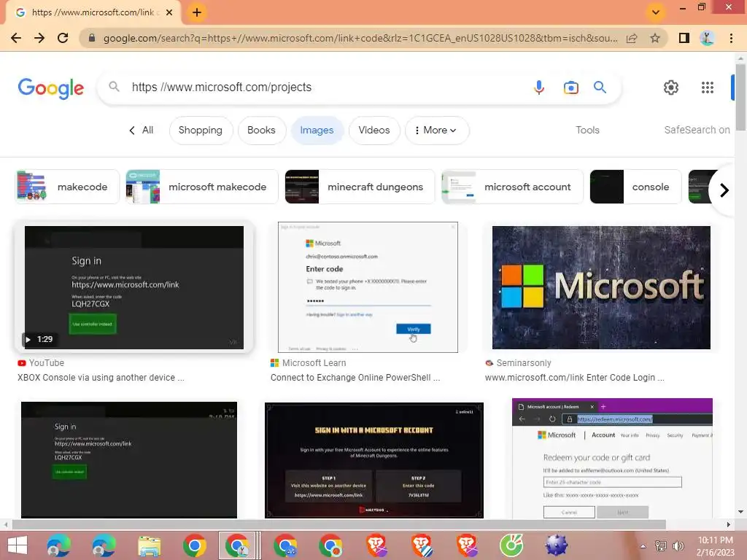The image size is (747, 560).
Task: Show more suggestion chips with right chevron
Action: pyautogui.click(x=724, y=190)
